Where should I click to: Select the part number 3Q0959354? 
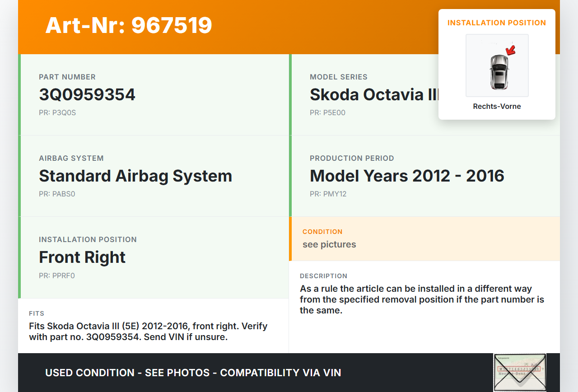[87, 95]
